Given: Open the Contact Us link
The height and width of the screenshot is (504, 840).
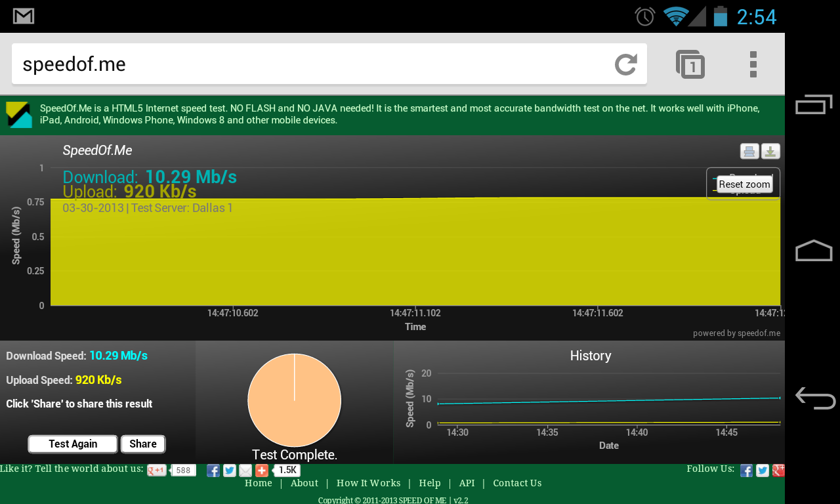Looking at the screenshot, I should point(517,483).
